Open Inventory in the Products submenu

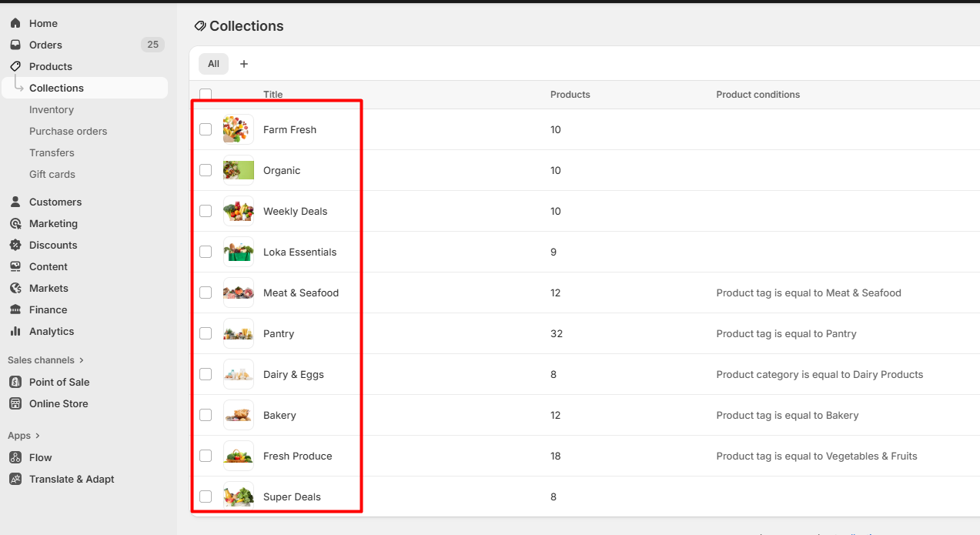pos(52,109)
